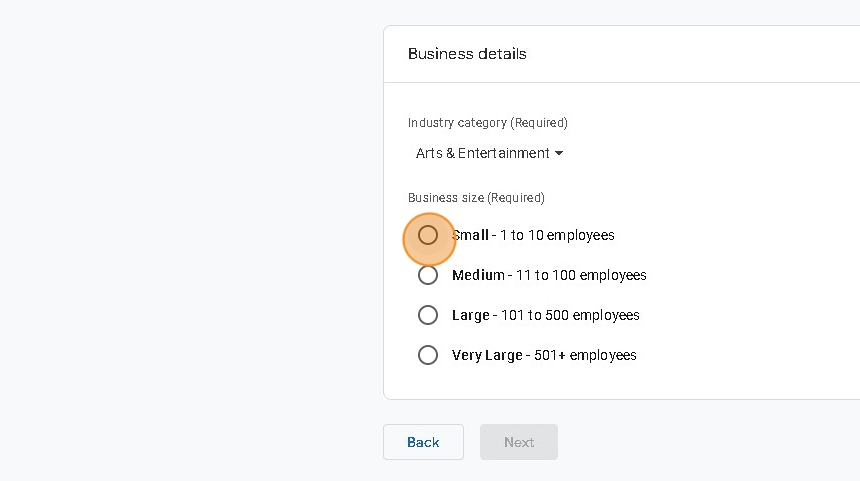Select the Small business size radio button

(x=428, y=235)
